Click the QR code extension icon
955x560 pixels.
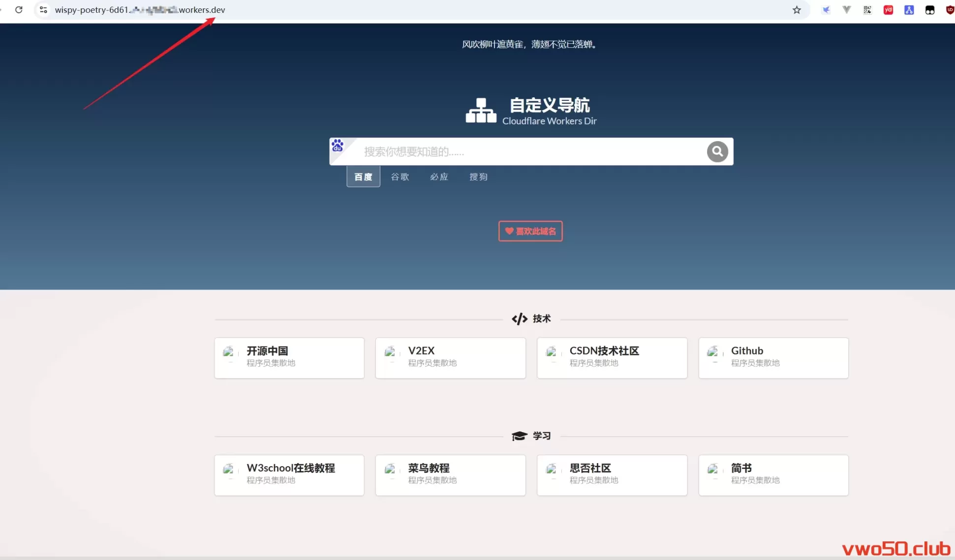[x=867, y=10]
